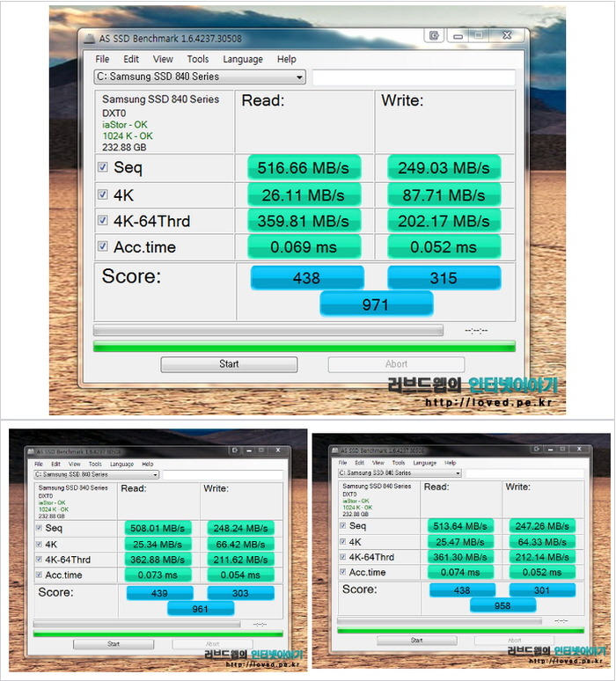The height and width of the screenshot is (681, 616).
Task: Toggle the Acc.time checkbox in the bottom-right window
Action: pyautogui.click(x=342, y=572)
